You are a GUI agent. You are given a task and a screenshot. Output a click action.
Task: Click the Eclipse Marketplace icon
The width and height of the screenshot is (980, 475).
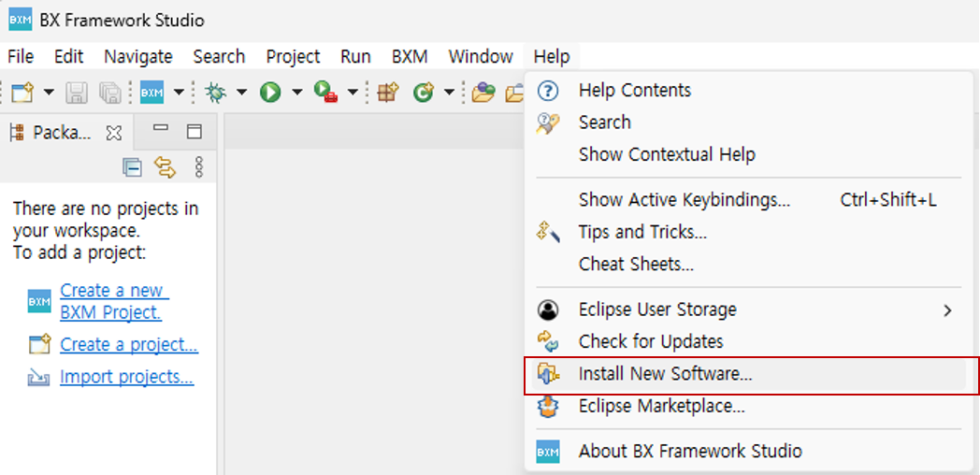pyautogui.click(x=548, y=407)
